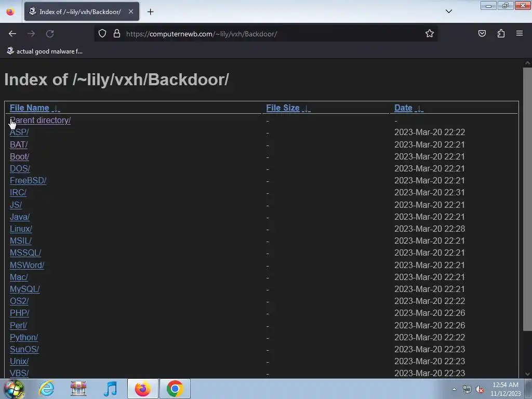
Task: Click the scrollbar down arrow
Action: 527,374
